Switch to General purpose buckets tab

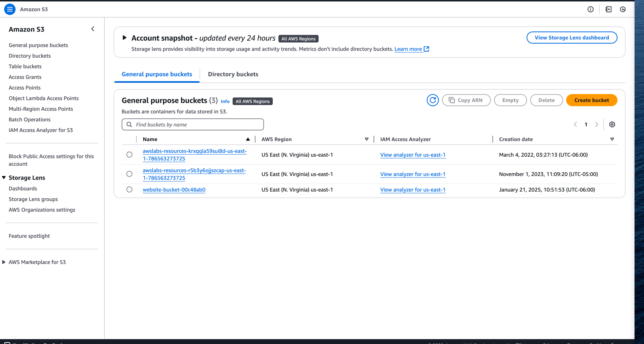pyautogui.click(x=157, y=74)
